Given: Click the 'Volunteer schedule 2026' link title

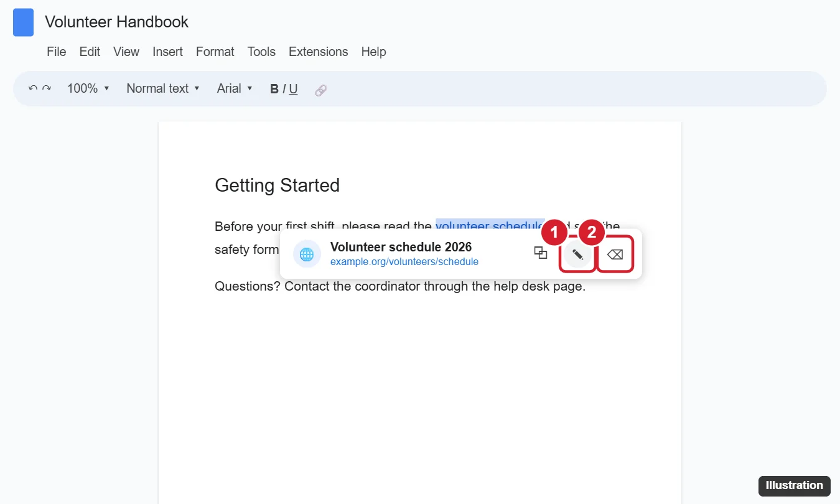Looking at the screenshot, I should (401, 247).
